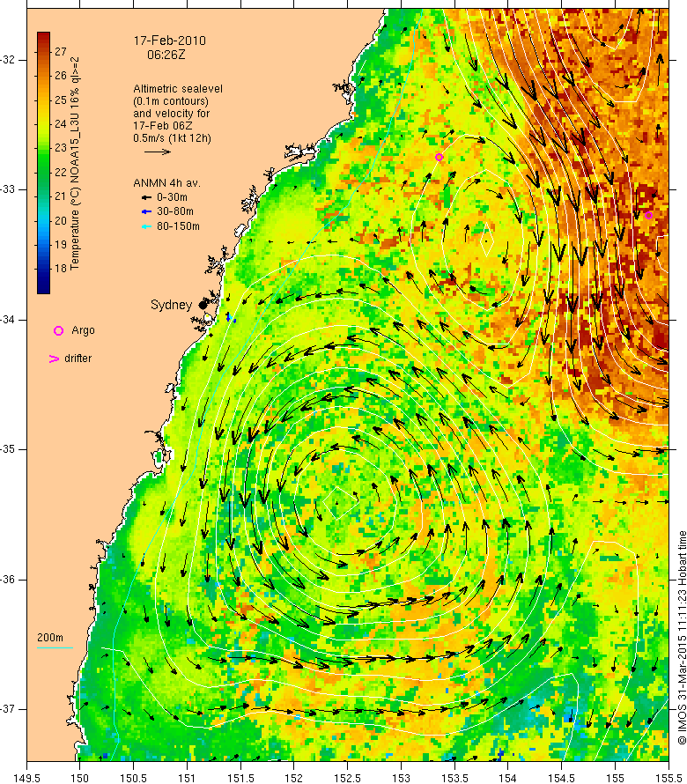Click the temperature color bar legend
Viewport: 687px width, 784px height.
click(43, 162)
